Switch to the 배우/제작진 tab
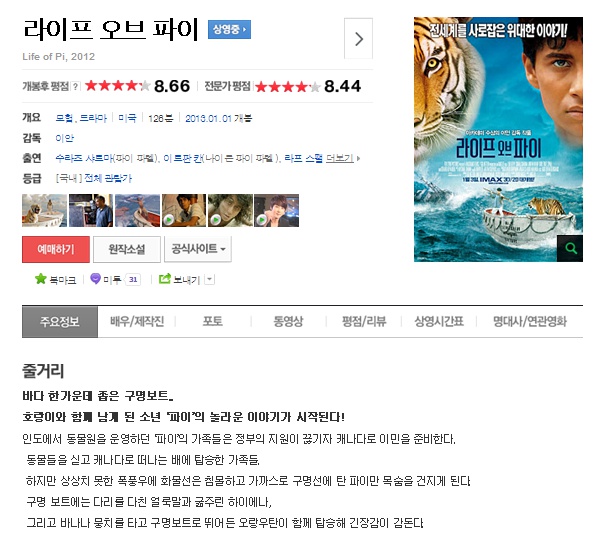597x539 pixels. pos(137,321)
